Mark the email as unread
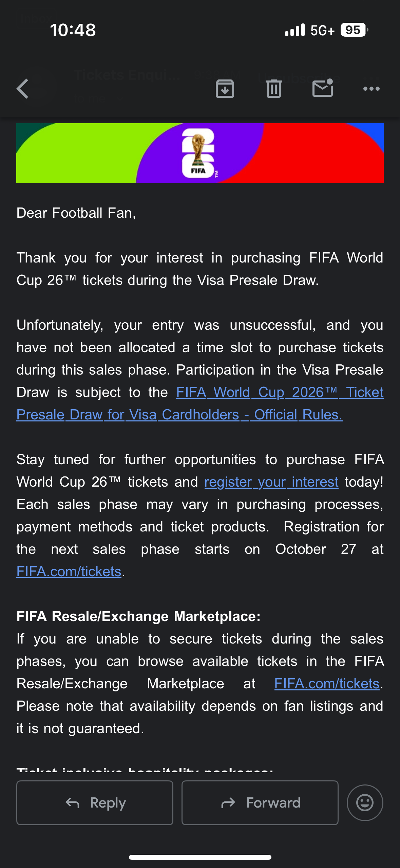400x868 pixels. (x=322, y=88)
